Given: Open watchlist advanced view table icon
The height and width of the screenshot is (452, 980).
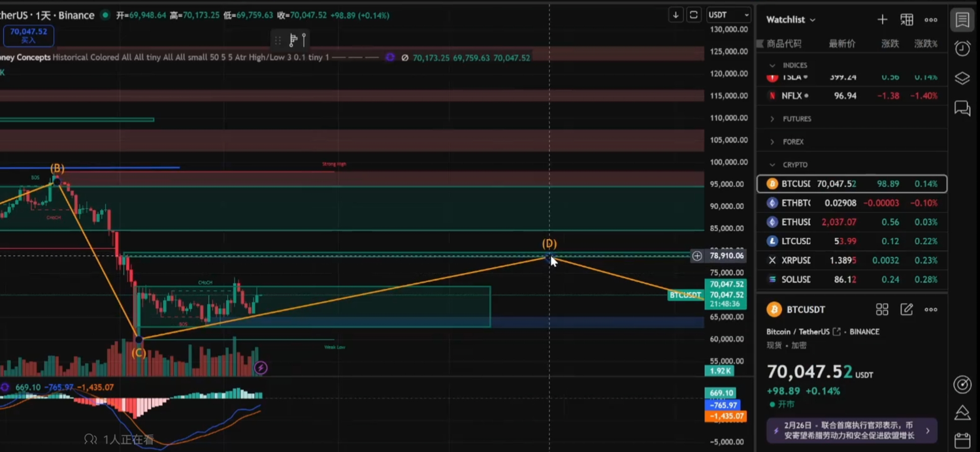Looking at the screenshot, I should pyautogui.click(x=907, y=20).
